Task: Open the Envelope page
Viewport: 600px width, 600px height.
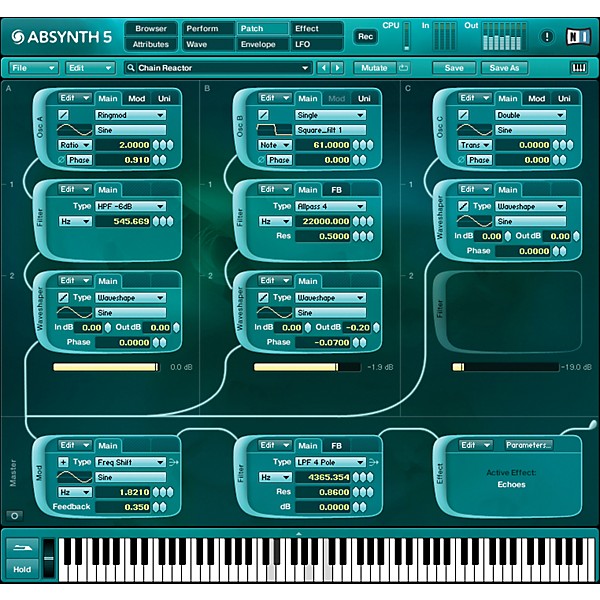Action: [262, 44]
